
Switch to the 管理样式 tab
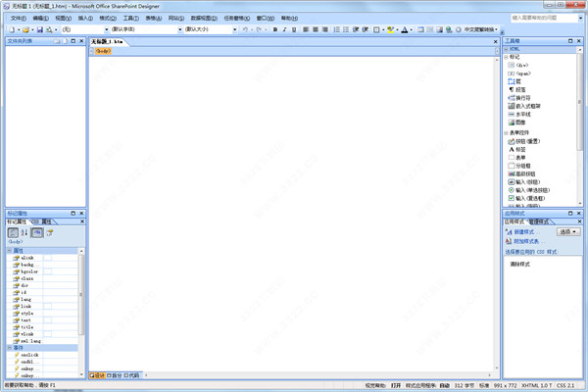click(538, 221)
